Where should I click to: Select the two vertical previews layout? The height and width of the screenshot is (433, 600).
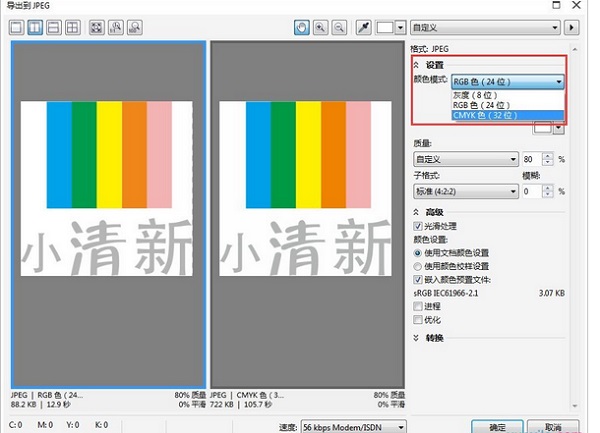pos(35,27)
